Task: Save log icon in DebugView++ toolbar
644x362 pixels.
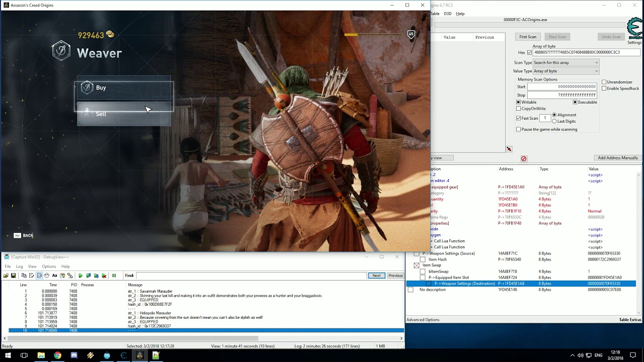Action: 14,276
